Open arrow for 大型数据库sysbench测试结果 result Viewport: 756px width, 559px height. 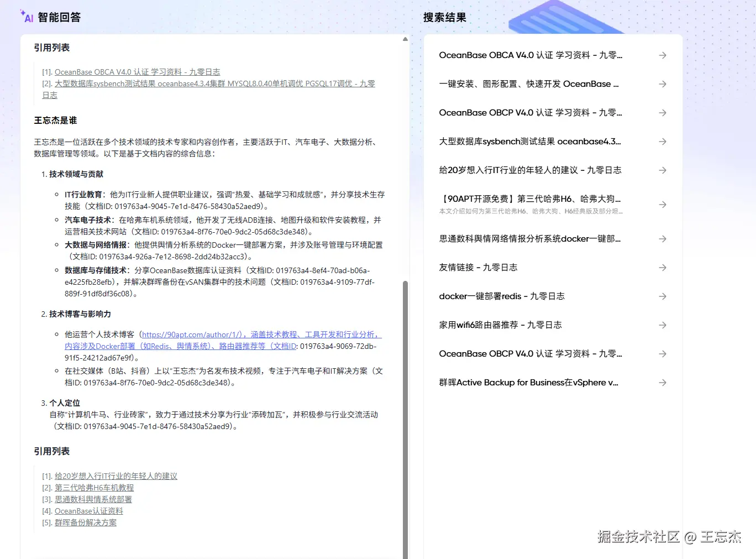tap(663, 142)
